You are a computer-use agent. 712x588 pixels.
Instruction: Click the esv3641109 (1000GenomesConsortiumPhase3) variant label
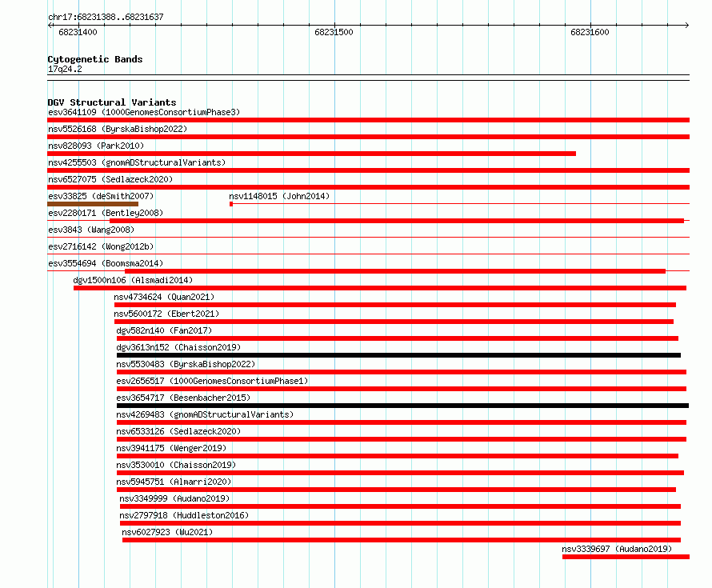tap(144, 112)
